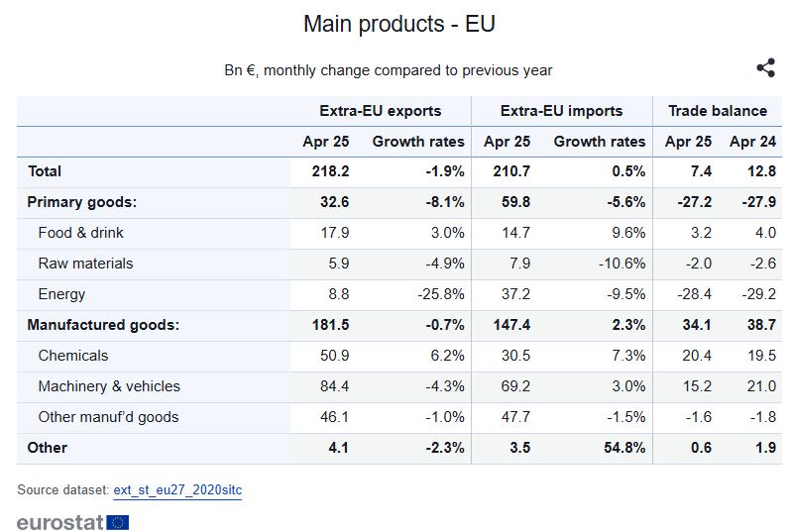Click the 218.2 total exports value

pyautogui.click(x=330, y=171)
